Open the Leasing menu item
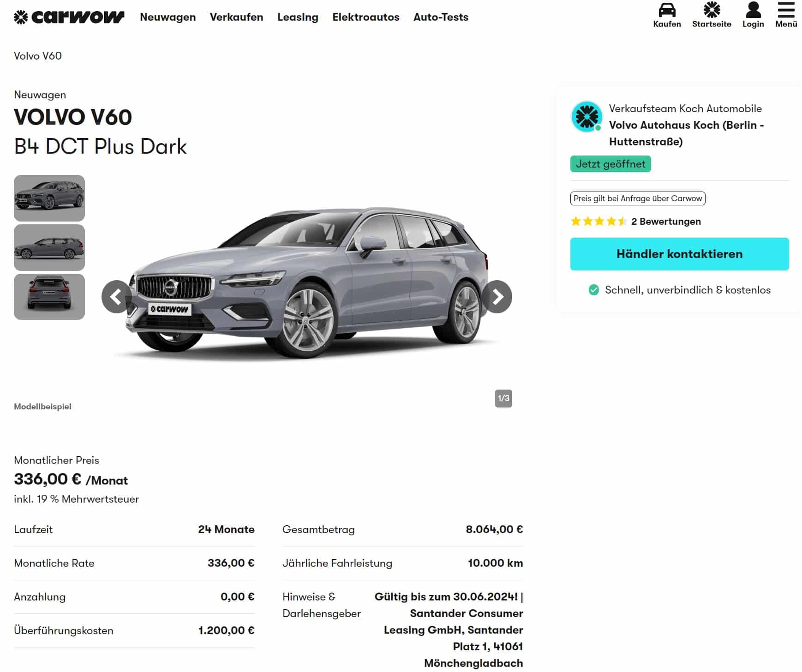Viewport: 802px width, 672px height. pos(298,17)
